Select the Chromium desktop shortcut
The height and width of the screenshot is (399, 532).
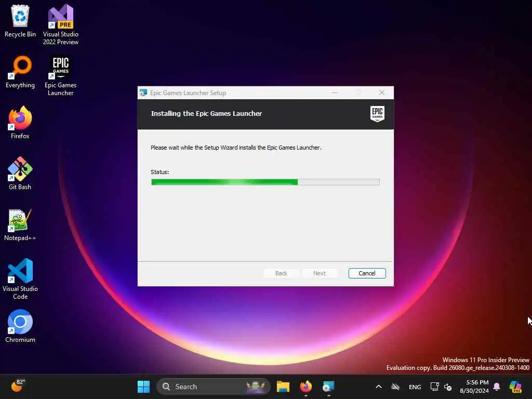[x=20, y=326]
